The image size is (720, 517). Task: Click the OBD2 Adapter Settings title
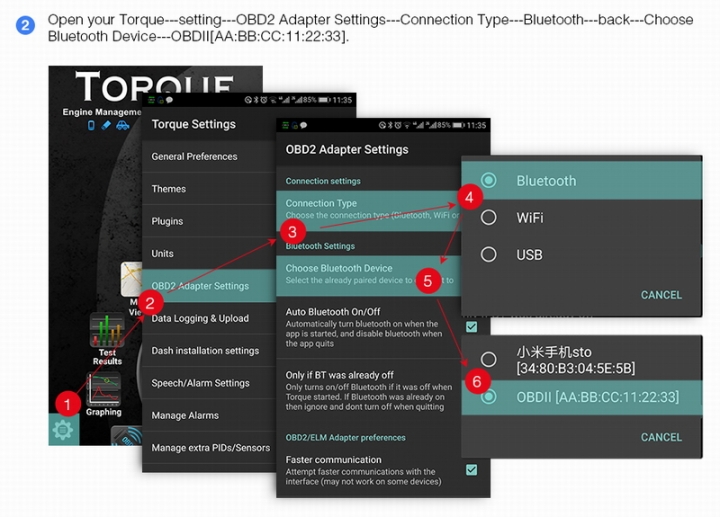(x=347, y=150)
